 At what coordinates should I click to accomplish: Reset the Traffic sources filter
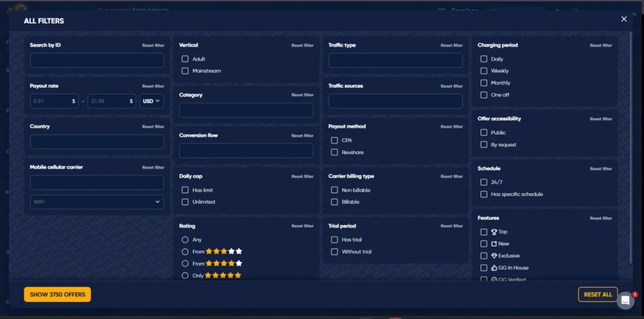(452, 86)
